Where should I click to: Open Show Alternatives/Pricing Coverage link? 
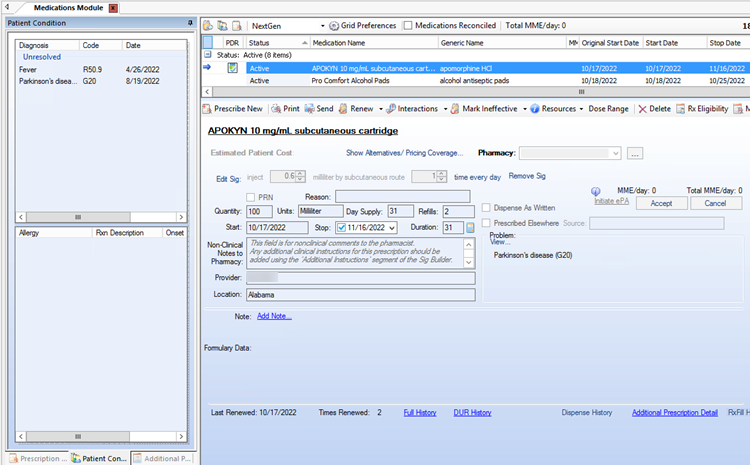(x=404, y=153)
